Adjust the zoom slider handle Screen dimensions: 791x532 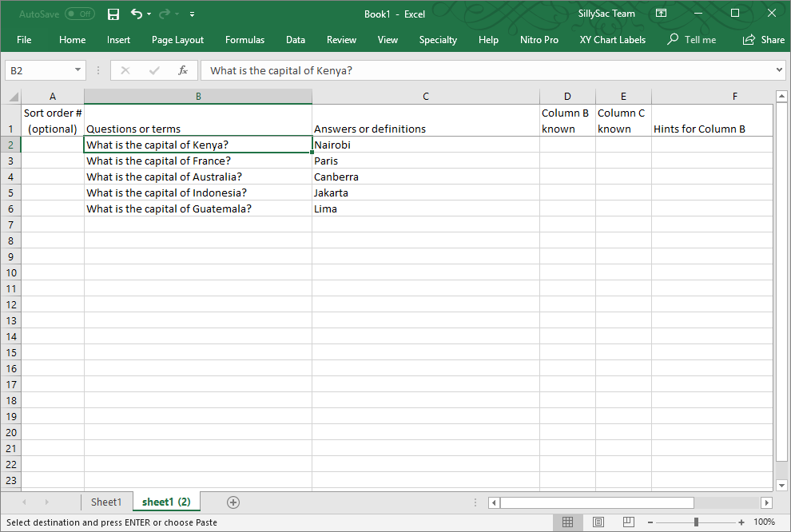[x=696, y=522]
